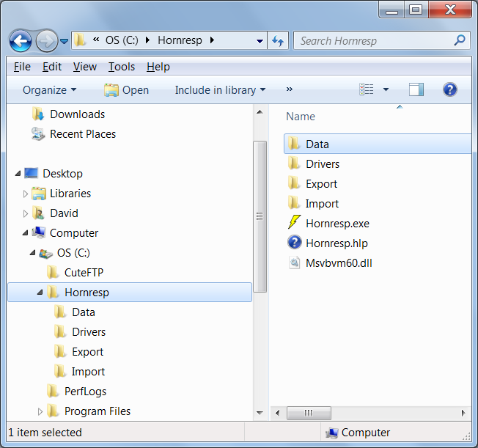The width and height of the screenshot is (478, 448).
Task: Click the navigation pane vertical scrollbar thumb
Action: click(260, 216)
